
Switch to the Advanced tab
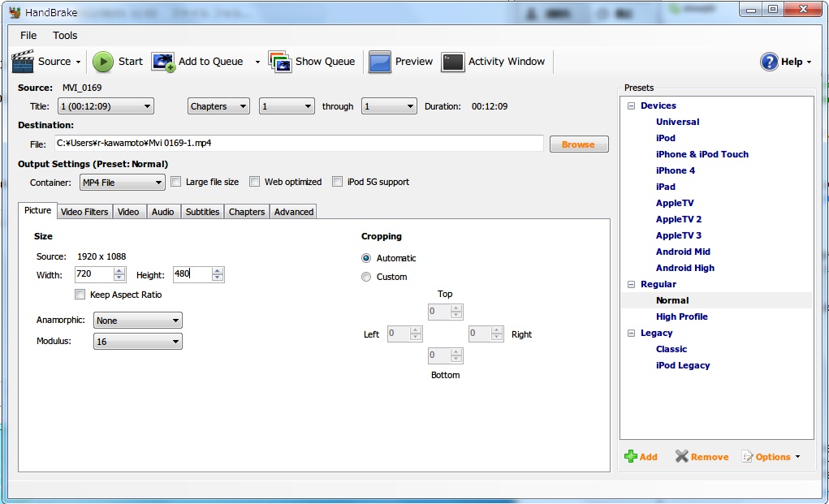click(x=294, y=212)
